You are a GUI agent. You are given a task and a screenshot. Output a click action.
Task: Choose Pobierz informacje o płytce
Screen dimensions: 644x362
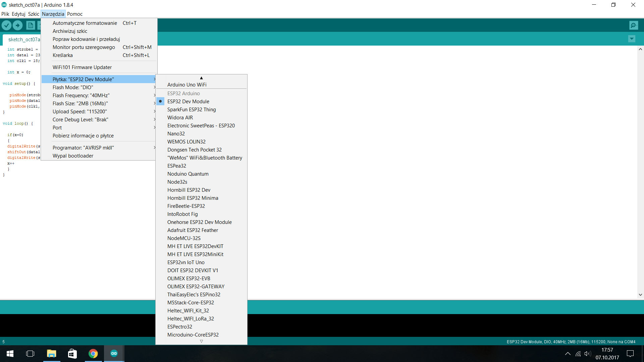point(99,135)
